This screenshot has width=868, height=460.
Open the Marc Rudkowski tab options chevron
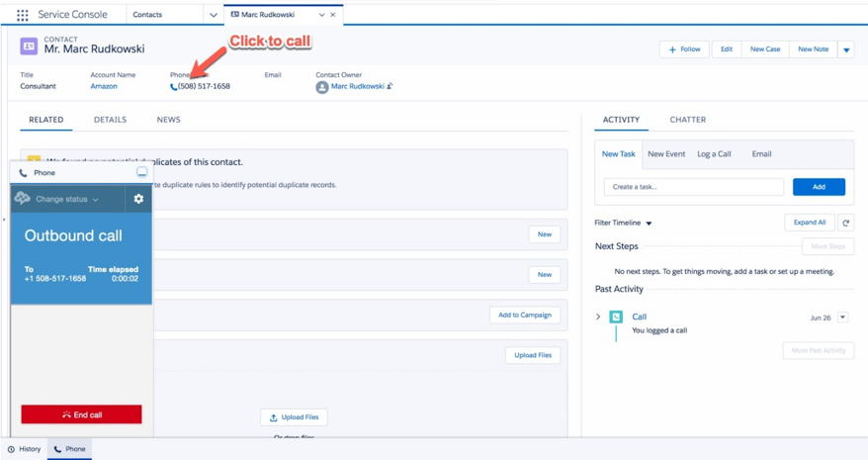coord(321,15)
